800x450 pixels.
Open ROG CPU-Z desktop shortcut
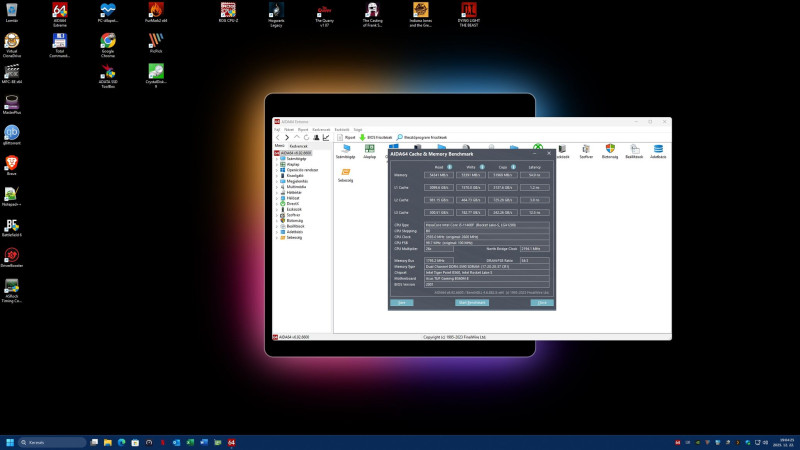228,13
